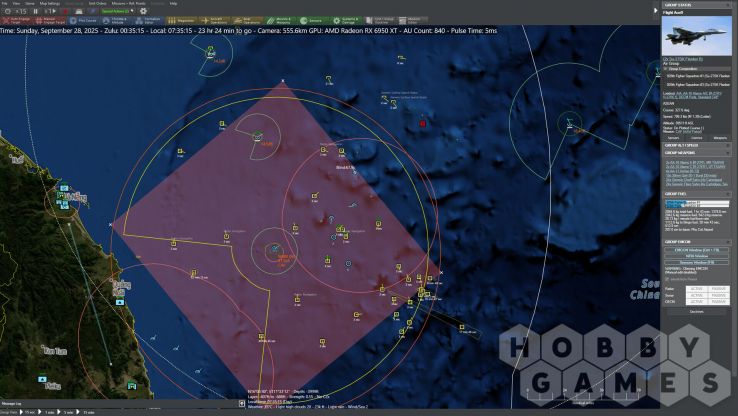The image size is (738, 416).
Task: Click the middle button beside Sensors
Action: (697, 138)
